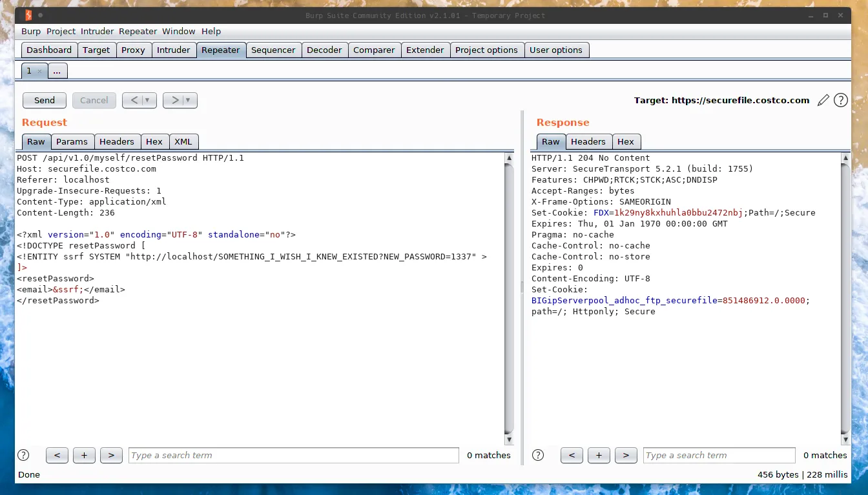Image resolution: width=868 pixels, height=495 pixels.
Task: Open the Window menu
Action: [179, 31]
